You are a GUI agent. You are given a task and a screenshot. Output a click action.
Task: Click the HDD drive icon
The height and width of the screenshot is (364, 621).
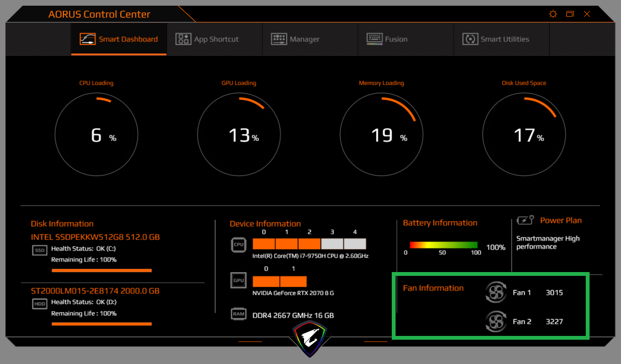[x=40, y=303]
